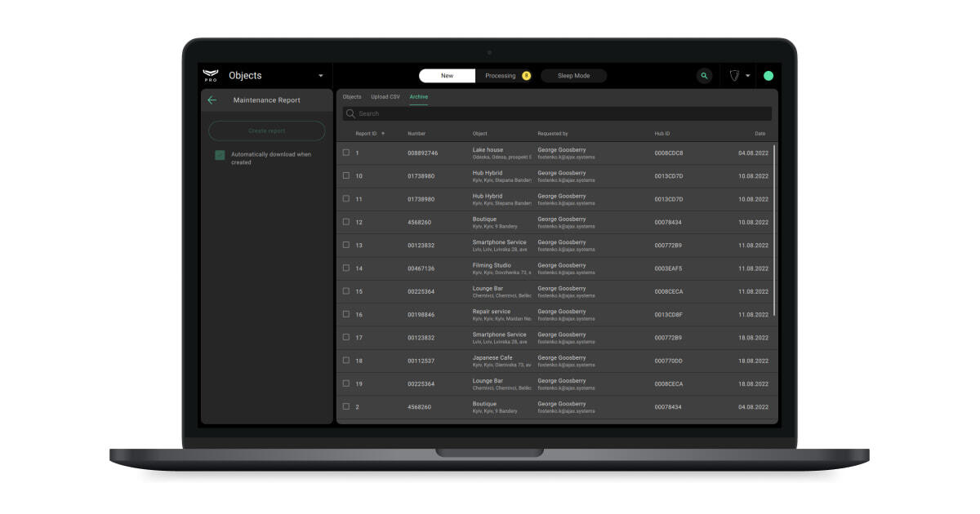980x514 pixels.
Task: Toggle automatically download when created checkbox
Action: pos(220,155)
